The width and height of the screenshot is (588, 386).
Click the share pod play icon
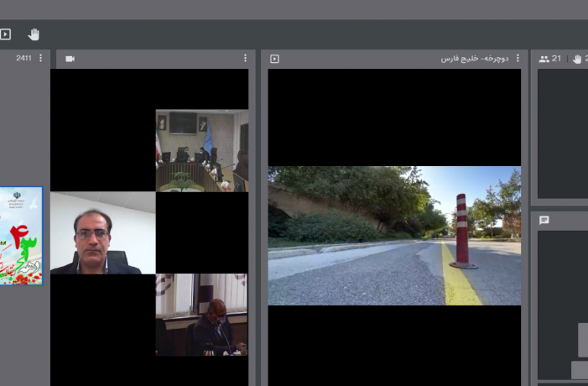(x=275, y=59)
